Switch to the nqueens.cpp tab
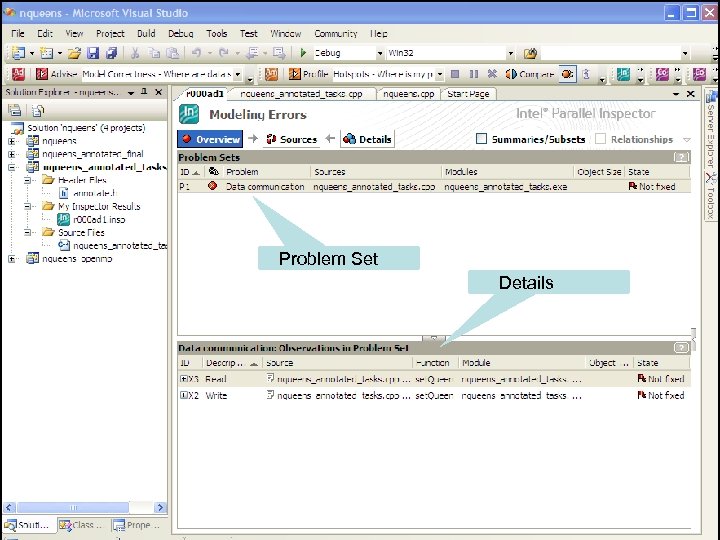 (409, 94)
